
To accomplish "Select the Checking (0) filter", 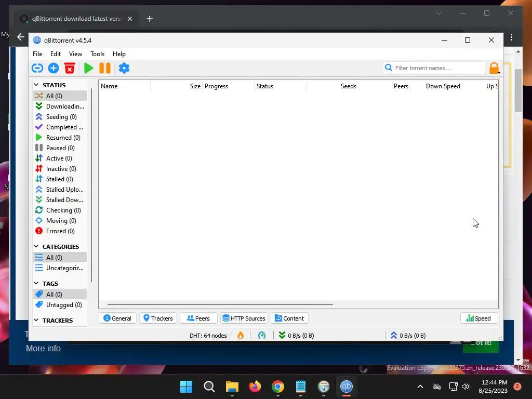I will click(60, 210).
